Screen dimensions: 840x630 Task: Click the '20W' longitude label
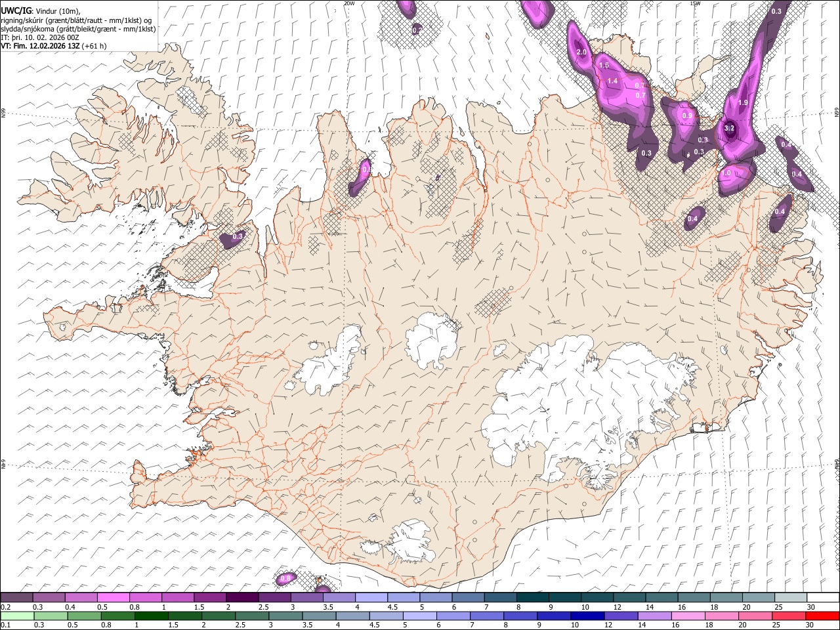[349, 3]
